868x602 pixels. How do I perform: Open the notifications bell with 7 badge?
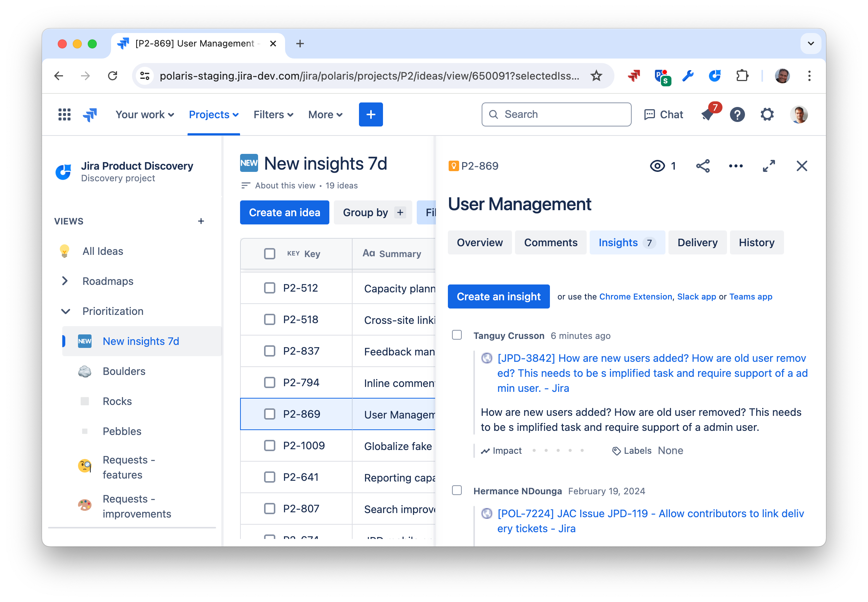[709, 114]
